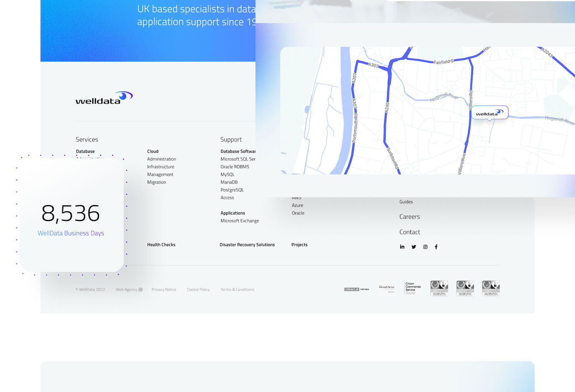This screenshot has width=575, height=392.
Task: Click the 8,536 WellData Business Days card
Action: click(x=72, y=215)
